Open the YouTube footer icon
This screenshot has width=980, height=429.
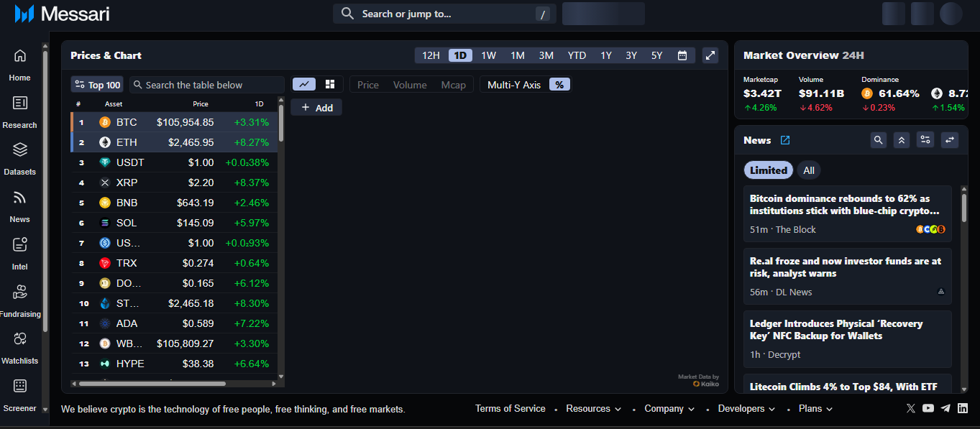(x=928, y=408)
